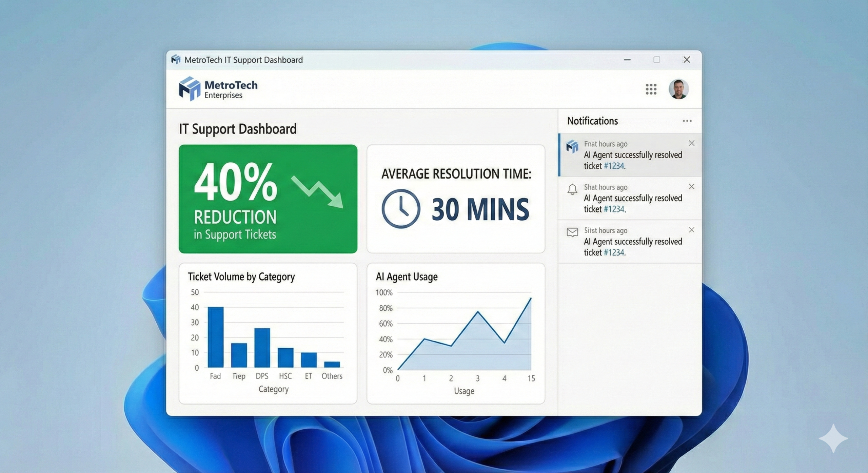
Task: Click the tallest Fad bar in chart
Action: point(215,337)
